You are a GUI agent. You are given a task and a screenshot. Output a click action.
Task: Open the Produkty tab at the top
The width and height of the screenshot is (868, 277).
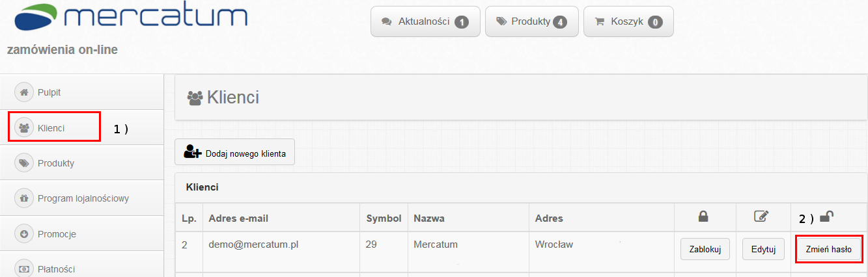coord(531,21)
